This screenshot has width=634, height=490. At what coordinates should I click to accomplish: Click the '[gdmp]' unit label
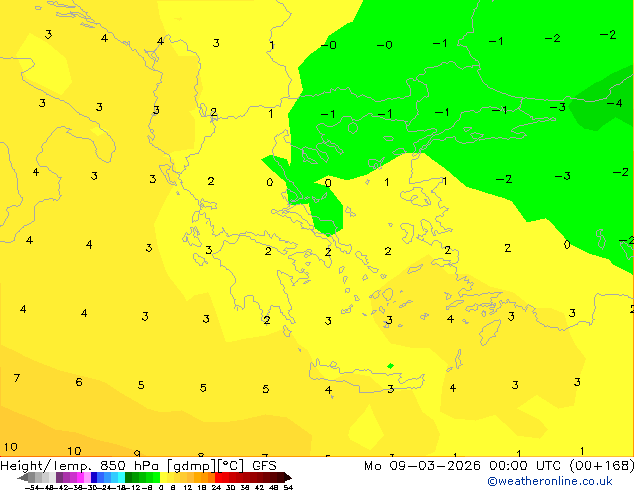click(191, 466)
